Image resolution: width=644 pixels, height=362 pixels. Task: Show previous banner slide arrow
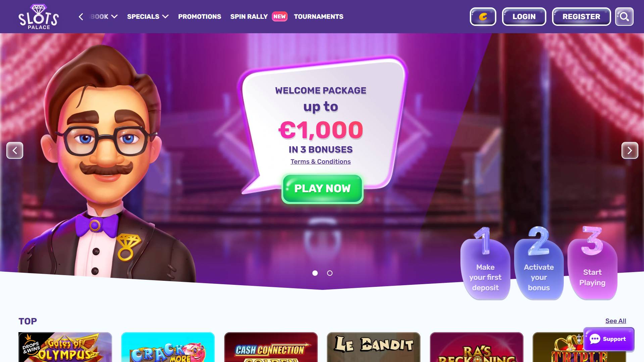pos(15,150)
